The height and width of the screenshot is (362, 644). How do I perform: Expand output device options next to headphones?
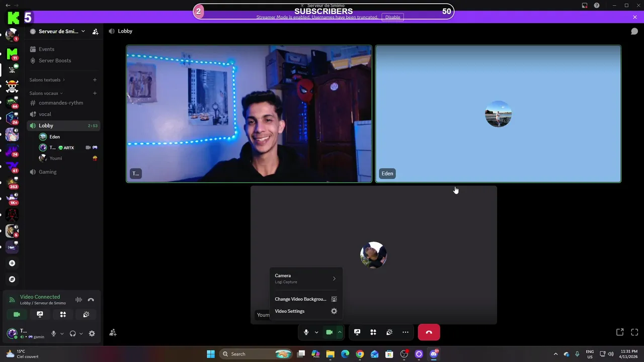point(81,333)
